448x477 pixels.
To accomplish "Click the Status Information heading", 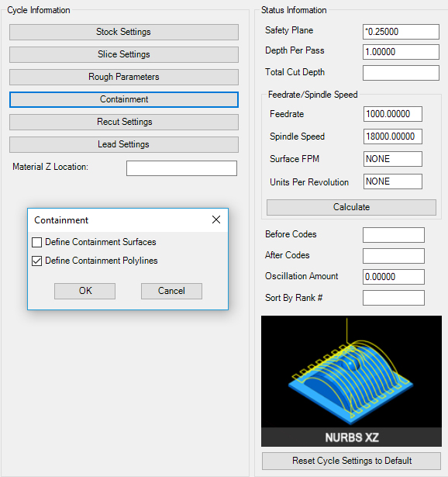I will coord(294,10).
